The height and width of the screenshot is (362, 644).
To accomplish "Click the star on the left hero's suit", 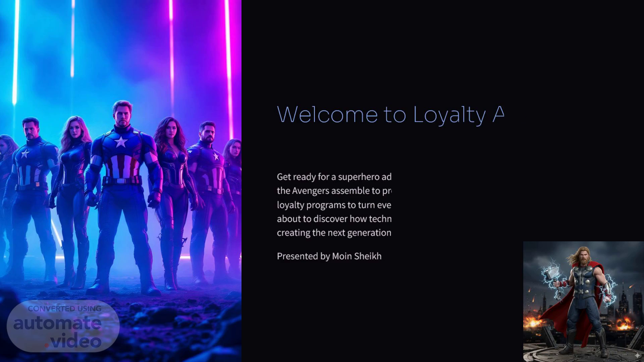I will pos(25,154).
